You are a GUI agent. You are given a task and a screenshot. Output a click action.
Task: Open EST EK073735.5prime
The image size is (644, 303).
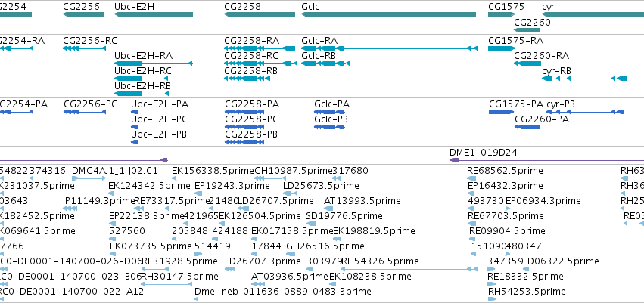coord(113,254)
